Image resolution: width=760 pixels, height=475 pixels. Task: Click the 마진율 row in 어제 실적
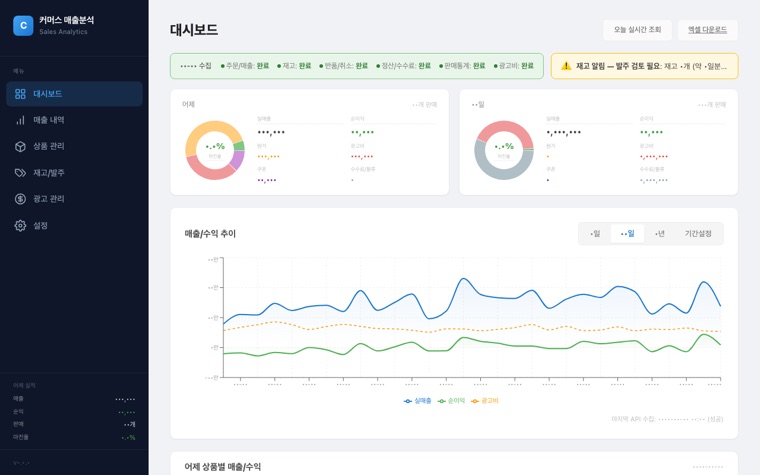pyautogui.click(x=74, y=437)
